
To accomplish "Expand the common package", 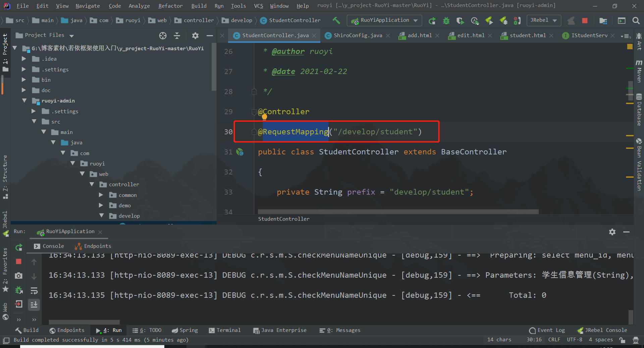I will pyautogui.click(x=101, y=195).
